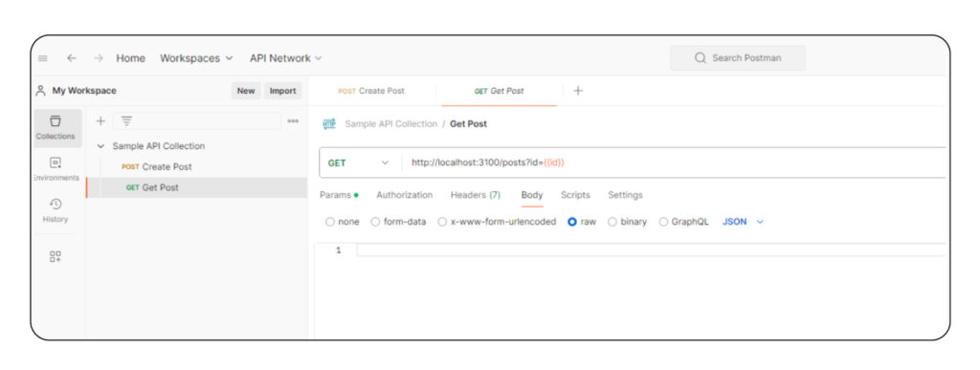Select POST Create Post in collection tree
Image resolution: width=980 pixels, height=370 pixels.
(197, 166)
